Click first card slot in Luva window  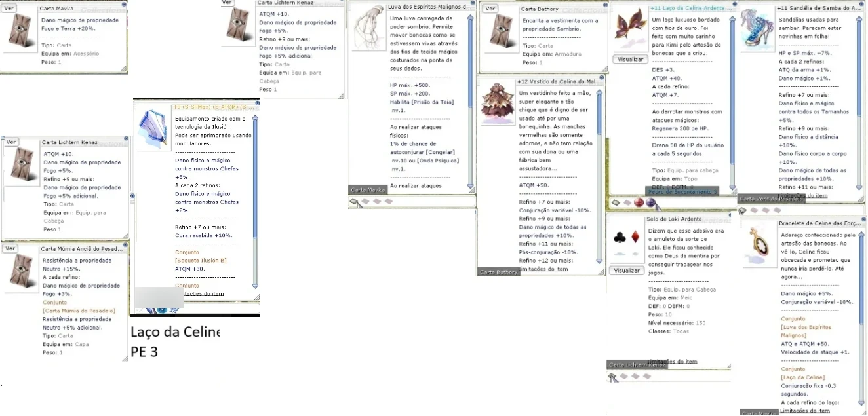click(x=355, y=202)
